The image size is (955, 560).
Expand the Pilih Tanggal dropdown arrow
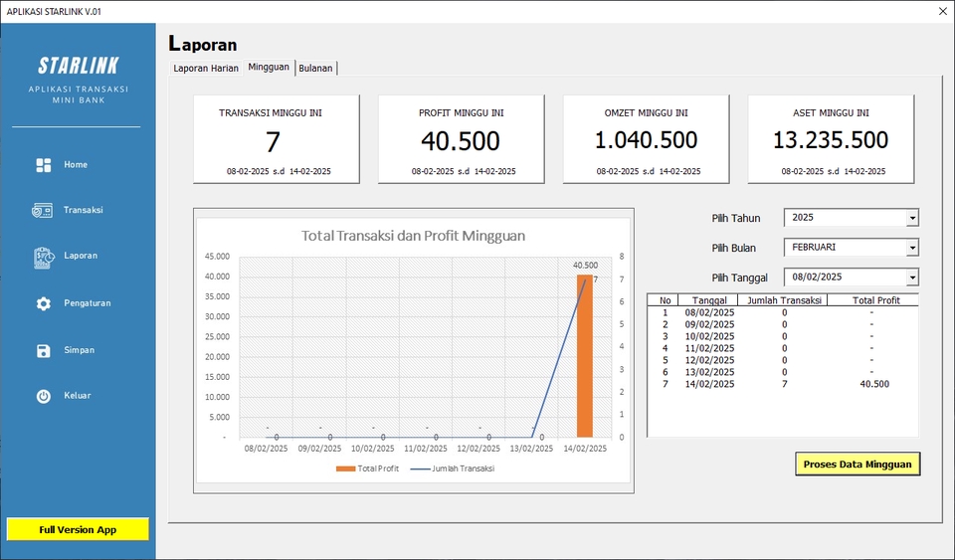click(x=911, y=278)
